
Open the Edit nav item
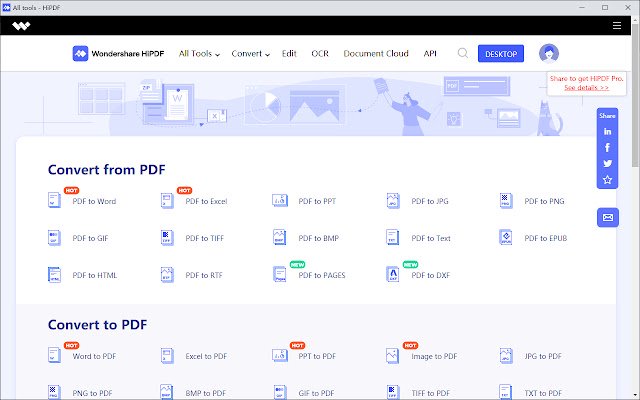(x=289, y=53)
